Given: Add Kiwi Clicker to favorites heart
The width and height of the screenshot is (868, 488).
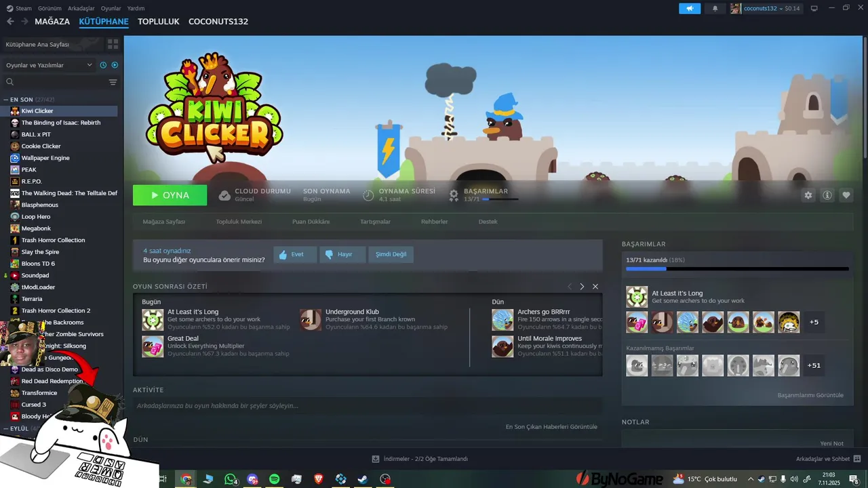Looking at the screenshot, I should tap(846, 195).
